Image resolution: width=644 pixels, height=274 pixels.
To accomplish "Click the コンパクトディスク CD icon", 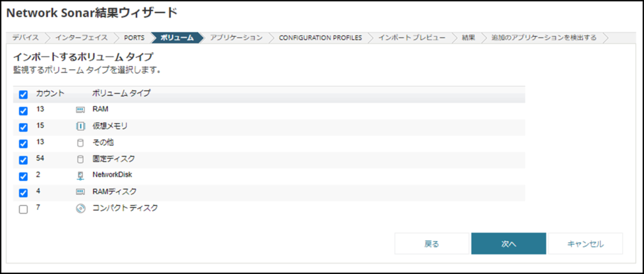I will point(80,209).
